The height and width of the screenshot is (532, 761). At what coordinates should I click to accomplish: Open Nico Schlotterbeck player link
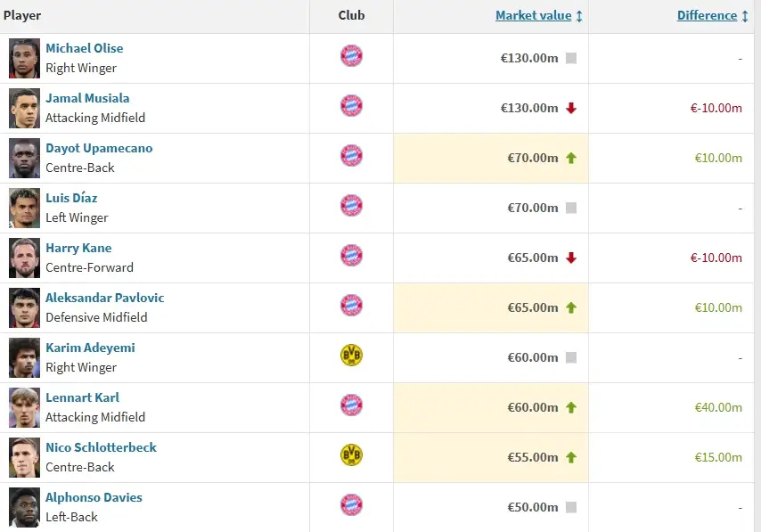coord(101,447)
